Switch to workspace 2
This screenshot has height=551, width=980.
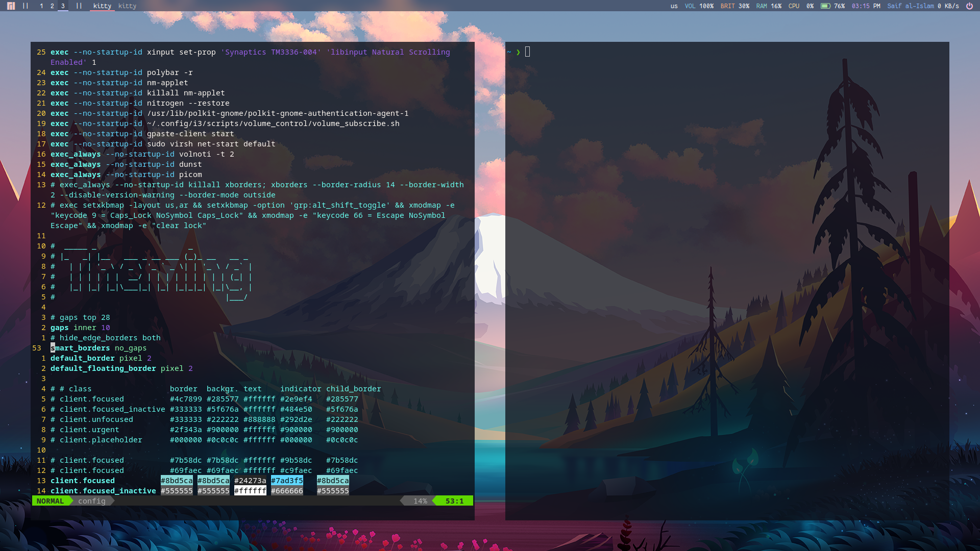click(x=52, y=6)
